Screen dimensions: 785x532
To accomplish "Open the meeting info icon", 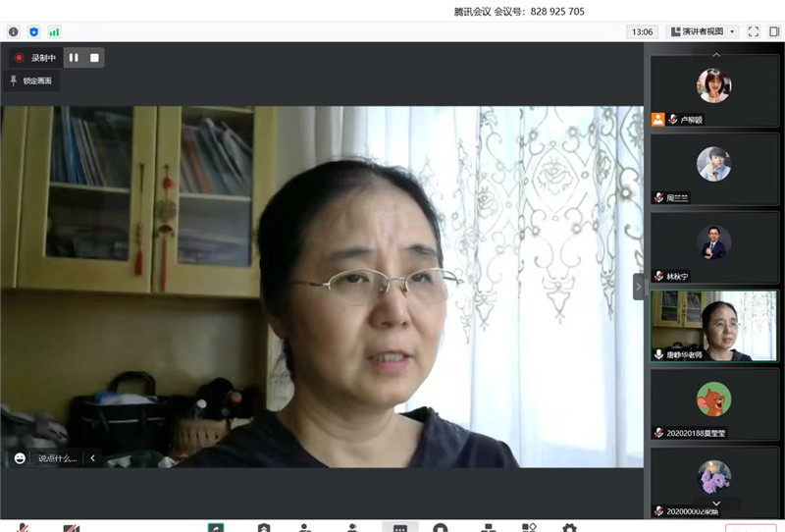I will click(14, 32).
